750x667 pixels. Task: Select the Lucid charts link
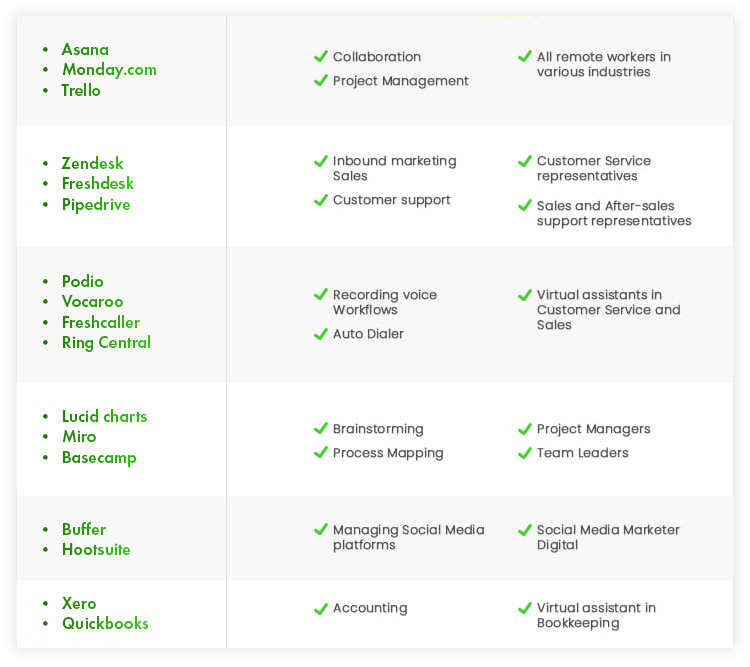coord(105,416)
